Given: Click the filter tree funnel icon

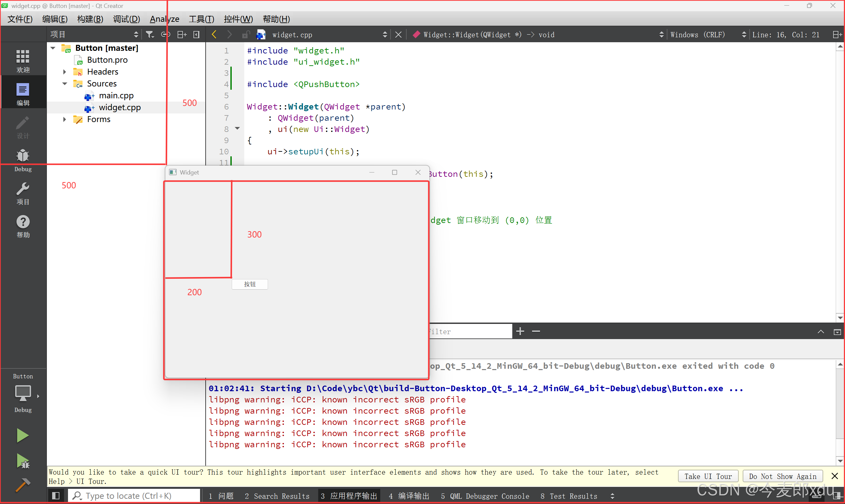Looking at the screenshot, I should [150, 35].
